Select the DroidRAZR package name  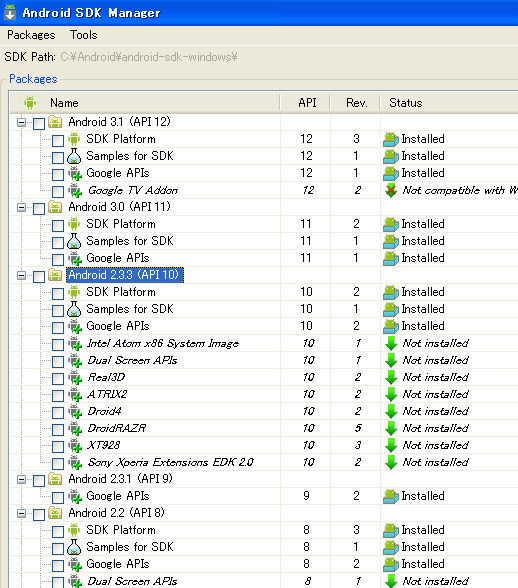pos(117,429)
